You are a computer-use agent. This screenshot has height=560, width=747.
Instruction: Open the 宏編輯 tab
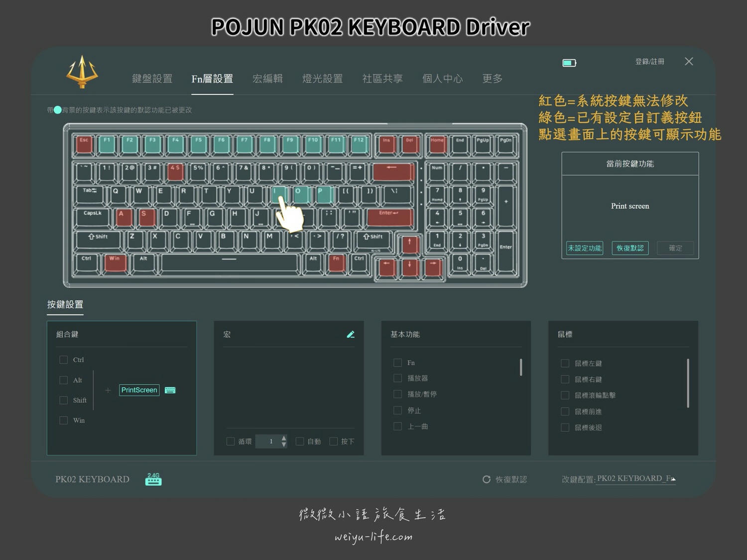pos(267,79)
